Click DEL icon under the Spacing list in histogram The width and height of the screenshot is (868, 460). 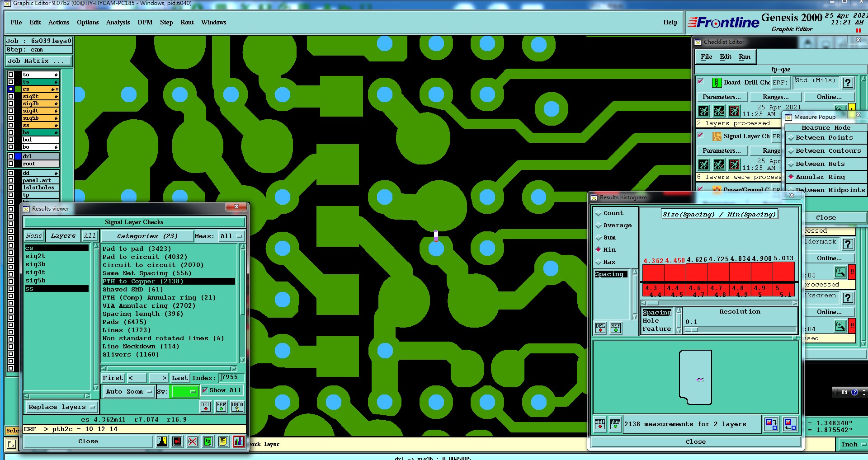(x=600, y=328)
